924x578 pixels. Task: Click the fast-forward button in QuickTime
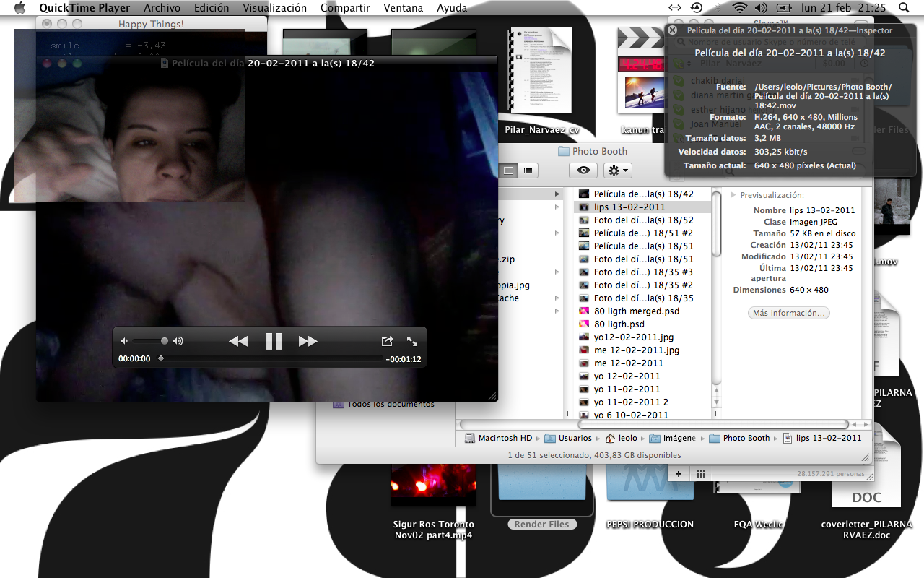pos(308,341)
